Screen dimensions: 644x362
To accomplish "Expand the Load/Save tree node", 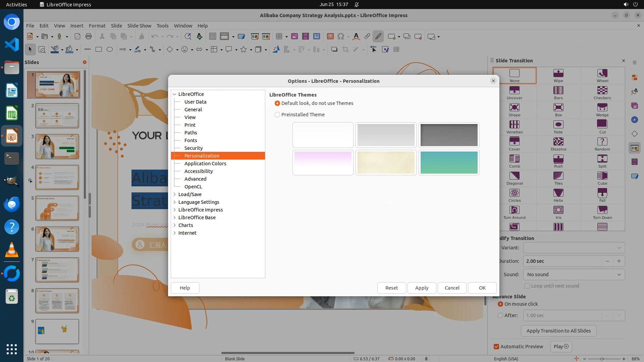I will point(174,194).
